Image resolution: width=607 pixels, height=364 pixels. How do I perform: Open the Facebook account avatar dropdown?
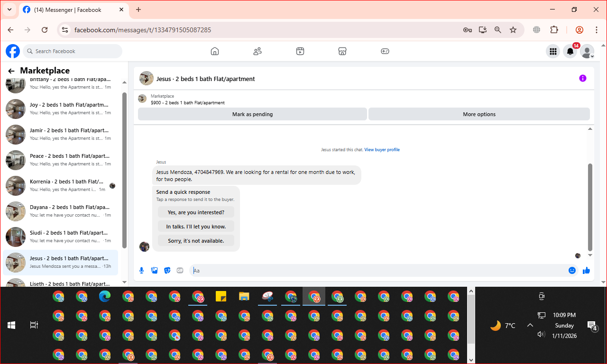pos(588,52)
